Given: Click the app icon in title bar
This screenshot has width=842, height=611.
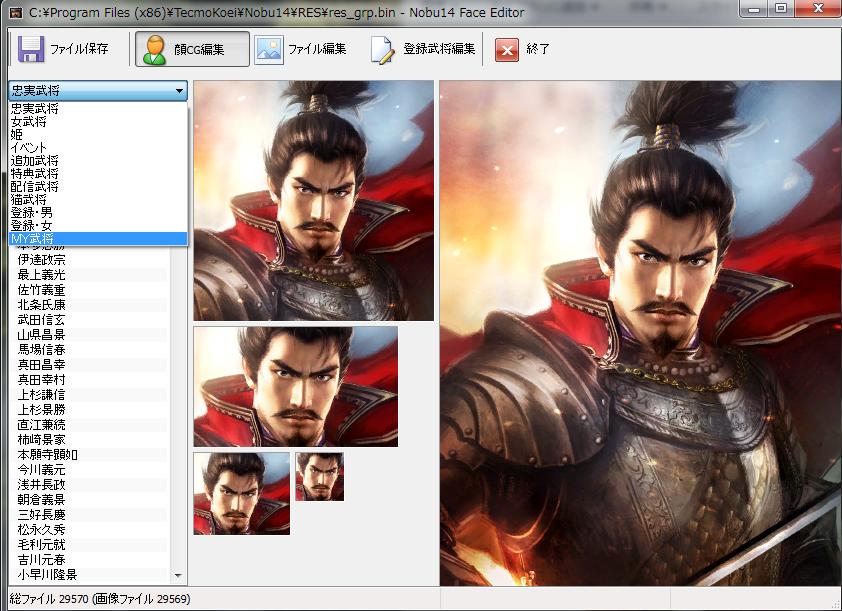Looking at the screenshot, I should coord(16,12).
